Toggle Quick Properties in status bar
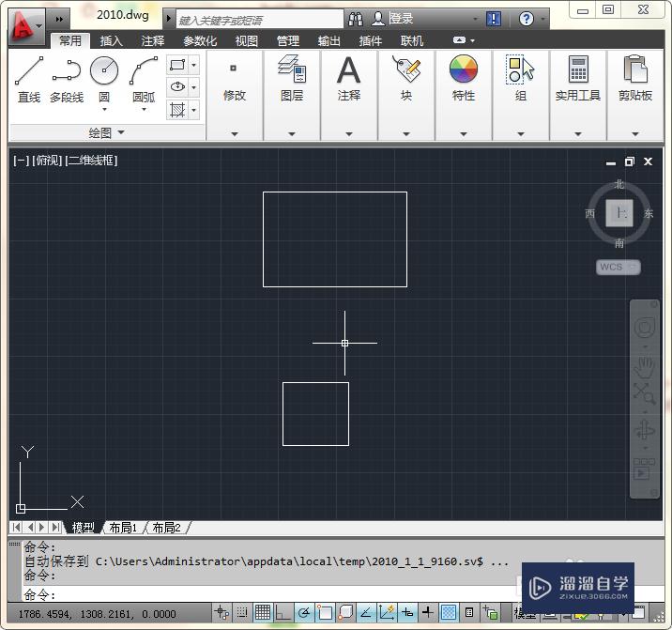Image resolution: width=672 pixels, height=630 pixels. click(469, 612)
